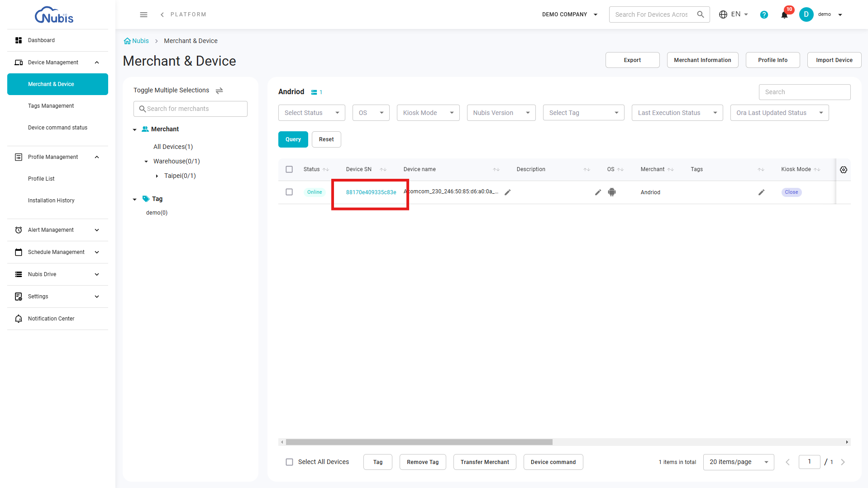The image size is (868, 488).
Task: Sort by Device SN column arrows
Action: coord(383,170)
